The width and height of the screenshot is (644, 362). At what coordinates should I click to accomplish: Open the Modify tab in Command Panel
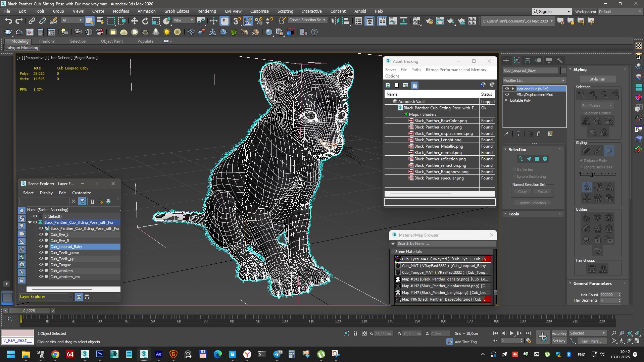[517, 60]
